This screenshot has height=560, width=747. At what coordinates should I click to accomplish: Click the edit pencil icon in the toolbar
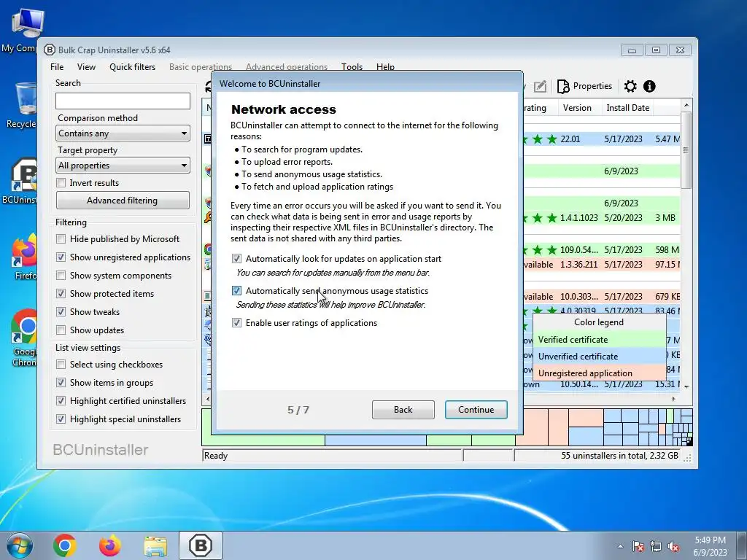[x=540, y=86]
